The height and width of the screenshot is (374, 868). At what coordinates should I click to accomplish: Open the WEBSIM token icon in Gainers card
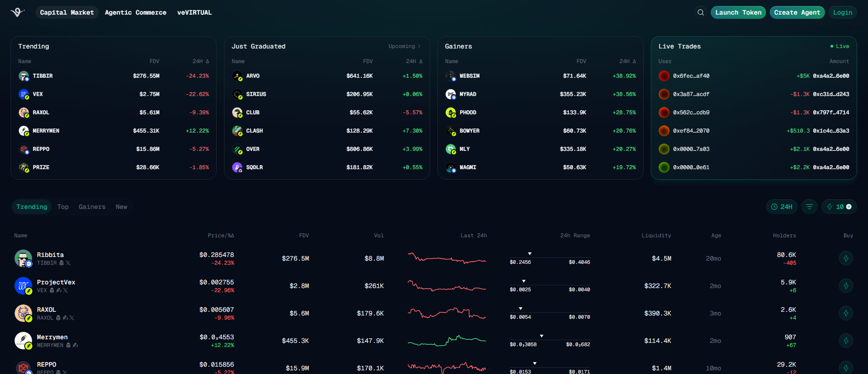click(451, 76)
